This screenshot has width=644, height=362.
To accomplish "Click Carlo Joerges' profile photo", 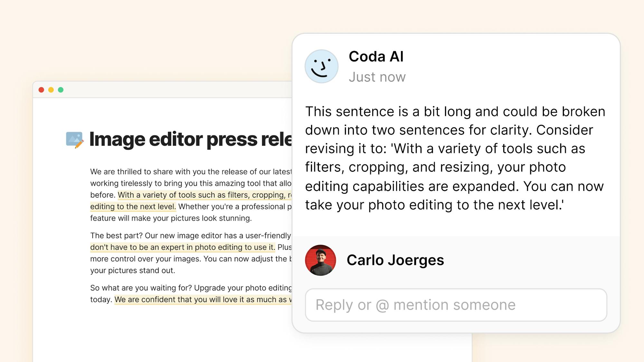I will [x=320, y=260].
